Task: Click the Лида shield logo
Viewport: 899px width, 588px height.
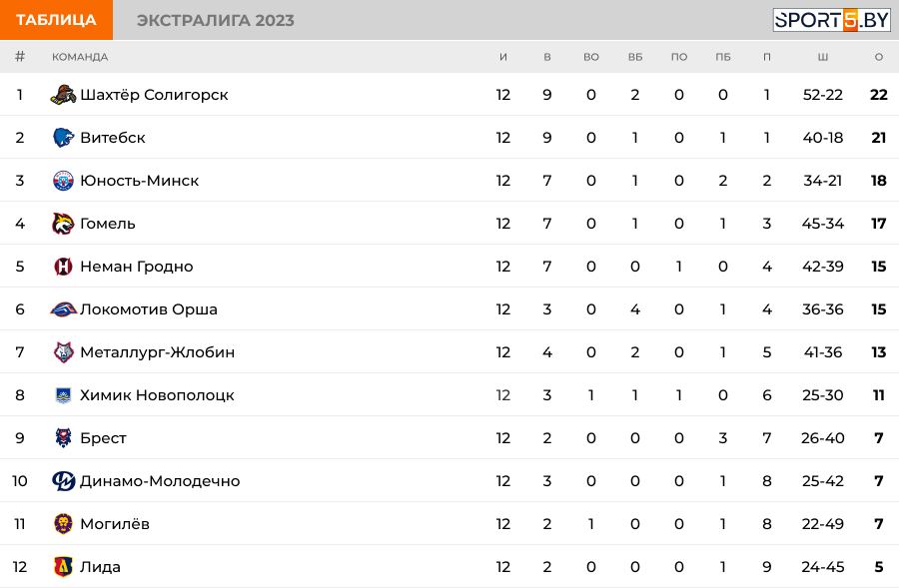Action: pos(63,567)
